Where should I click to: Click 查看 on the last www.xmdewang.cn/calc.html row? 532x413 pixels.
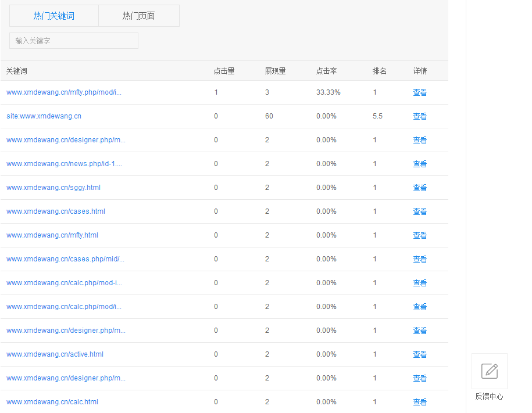pos(420,401)
